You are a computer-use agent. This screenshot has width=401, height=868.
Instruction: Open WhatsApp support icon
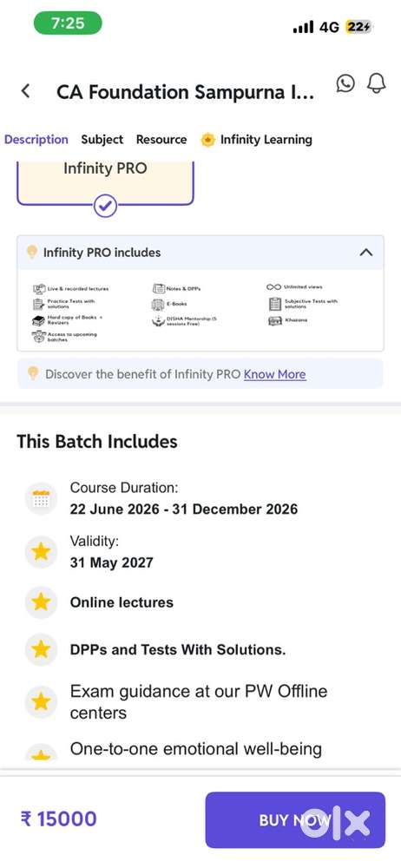(345, 83)
